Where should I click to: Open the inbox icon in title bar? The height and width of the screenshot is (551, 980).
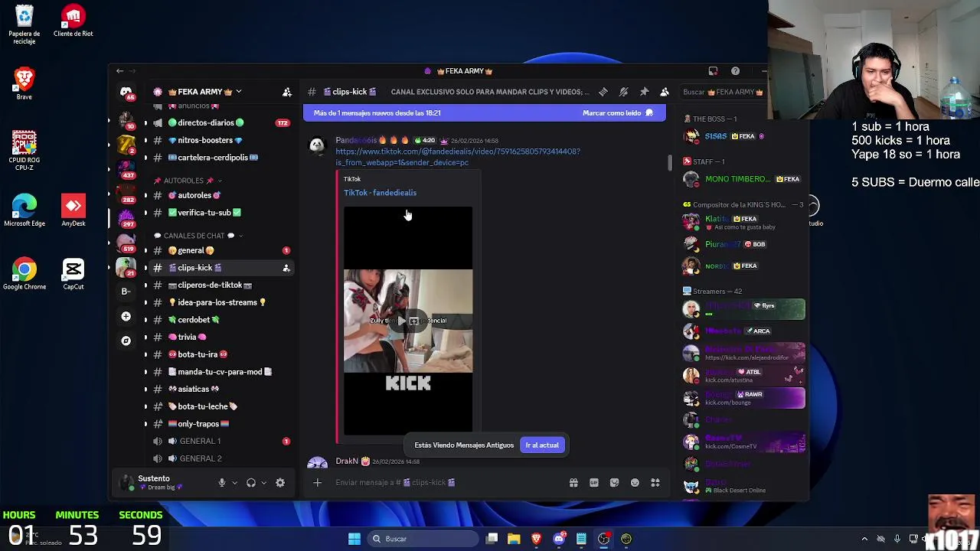713,71
